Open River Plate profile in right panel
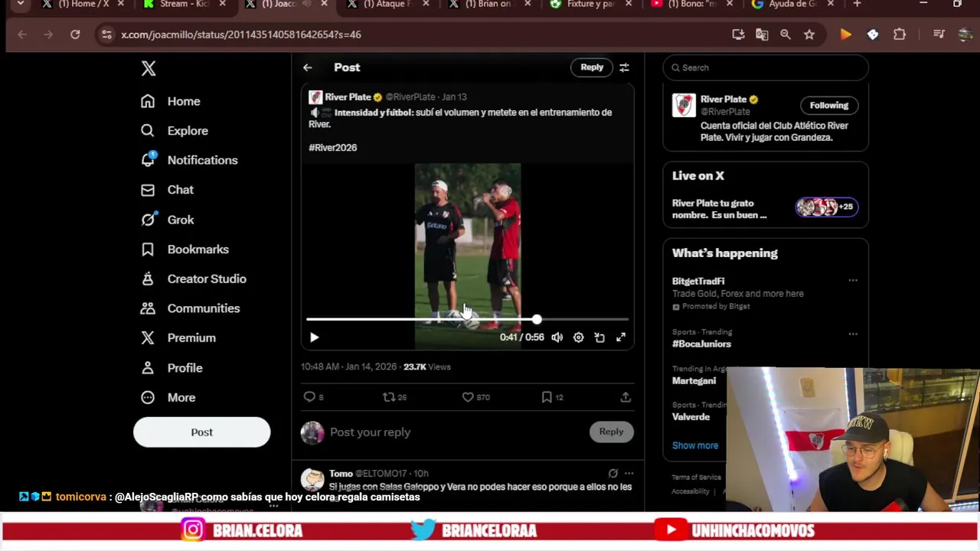The height and width of the screenshot is (551, 980). (724, 99)
